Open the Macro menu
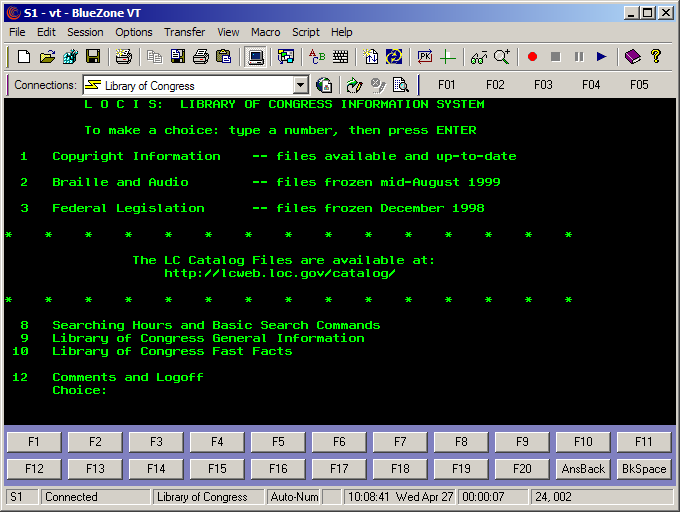Viewport: 680px width, 512px height. point(266,32)
